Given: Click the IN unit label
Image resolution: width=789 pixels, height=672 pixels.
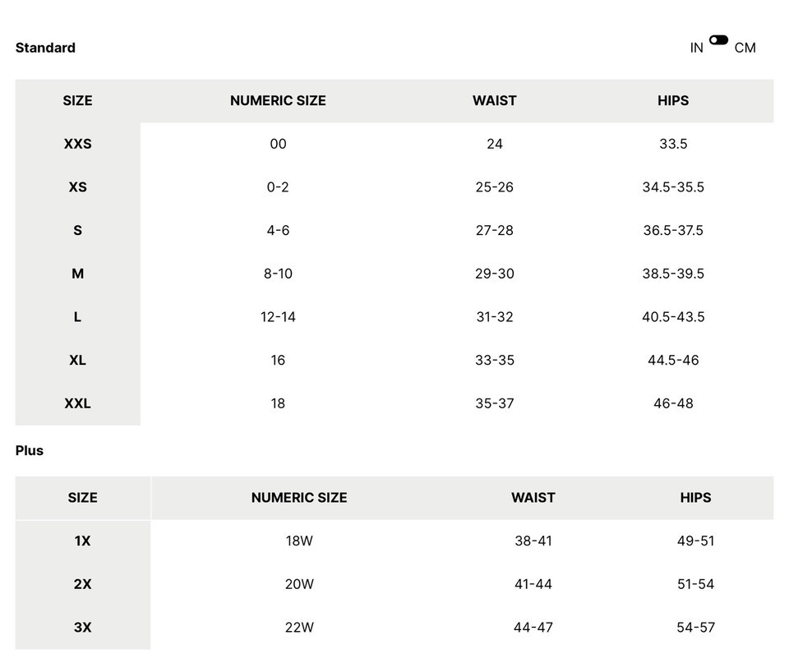Looking at the screenshot, I should click(696, 48).
